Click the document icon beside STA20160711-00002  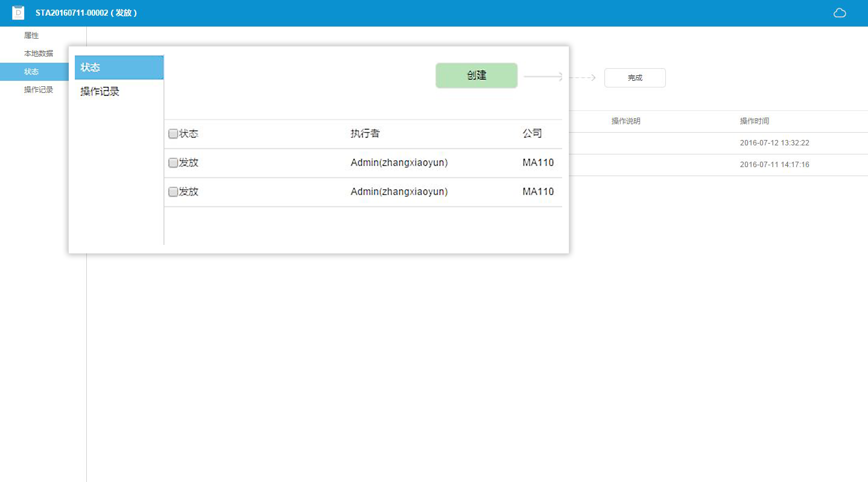[x=18, y=13]
